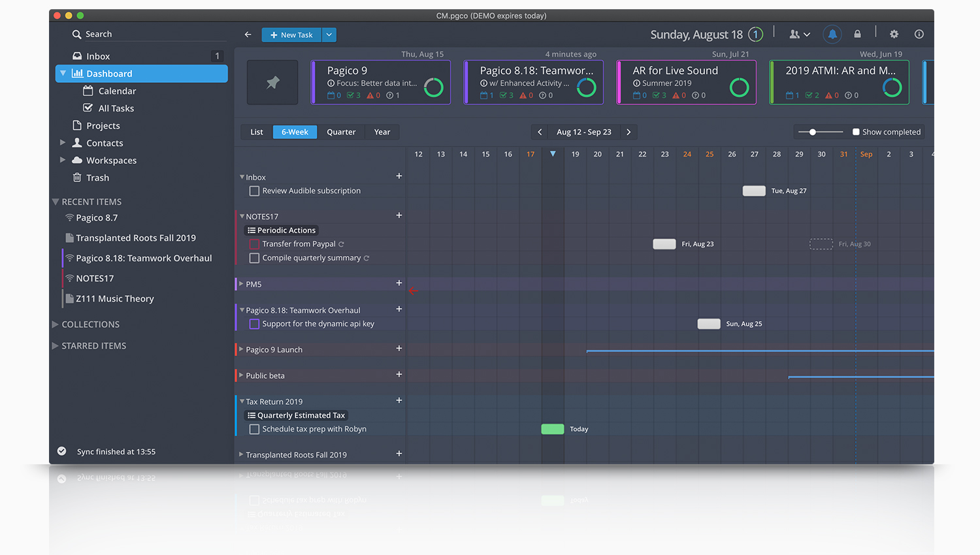Viewport: 980px width, 555px height.
Task: Expand the STARRED ITEMS section
Action: point(56,345)
